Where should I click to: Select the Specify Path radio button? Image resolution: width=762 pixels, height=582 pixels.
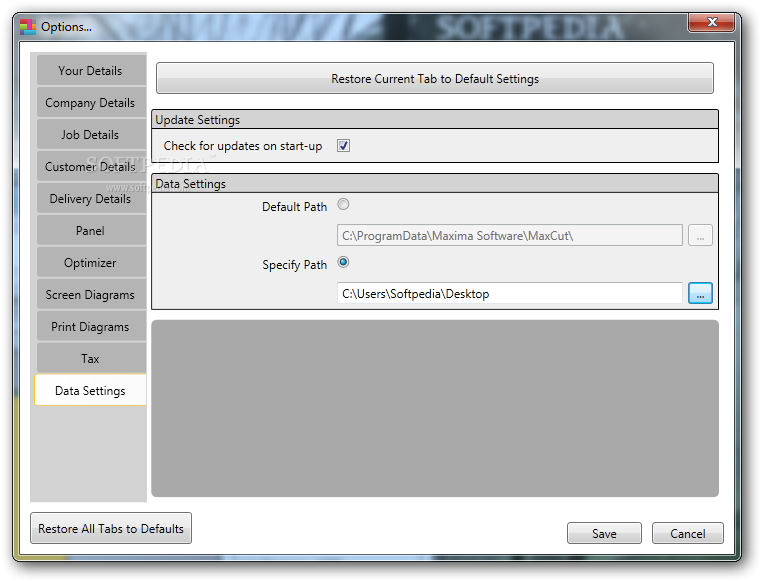[x=344, y=262]
